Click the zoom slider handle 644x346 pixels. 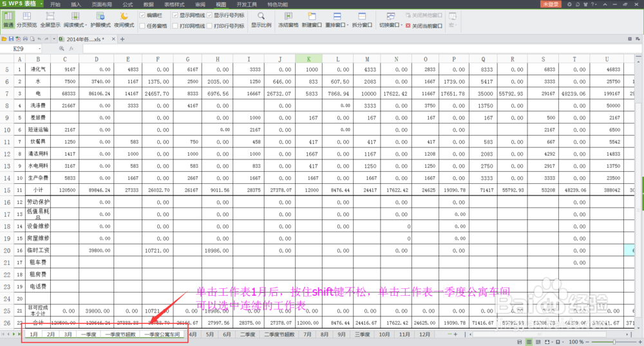tap(614, 341)
